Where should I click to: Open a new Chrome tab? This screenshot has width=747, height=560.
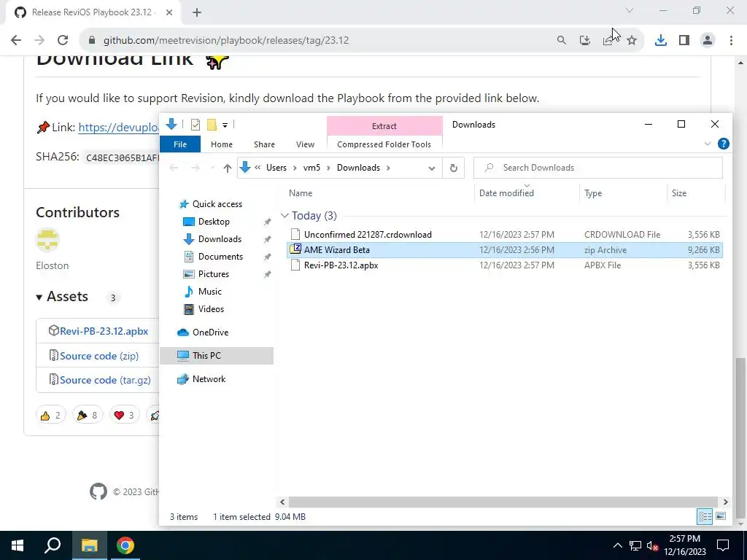point(197,12)
